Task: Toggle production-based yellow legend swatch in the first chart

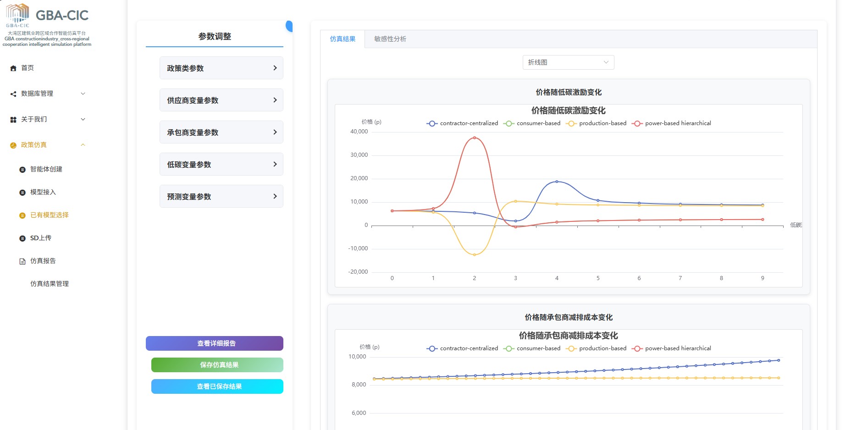Action: [x=571, y=123]
